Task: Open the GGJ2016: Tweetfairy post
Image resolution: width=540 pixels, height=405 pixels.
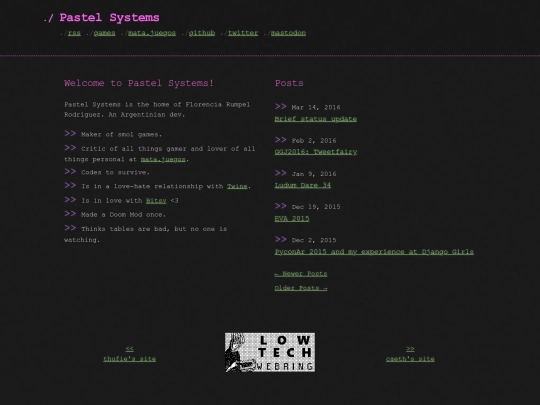Action: tap(315, 152)
